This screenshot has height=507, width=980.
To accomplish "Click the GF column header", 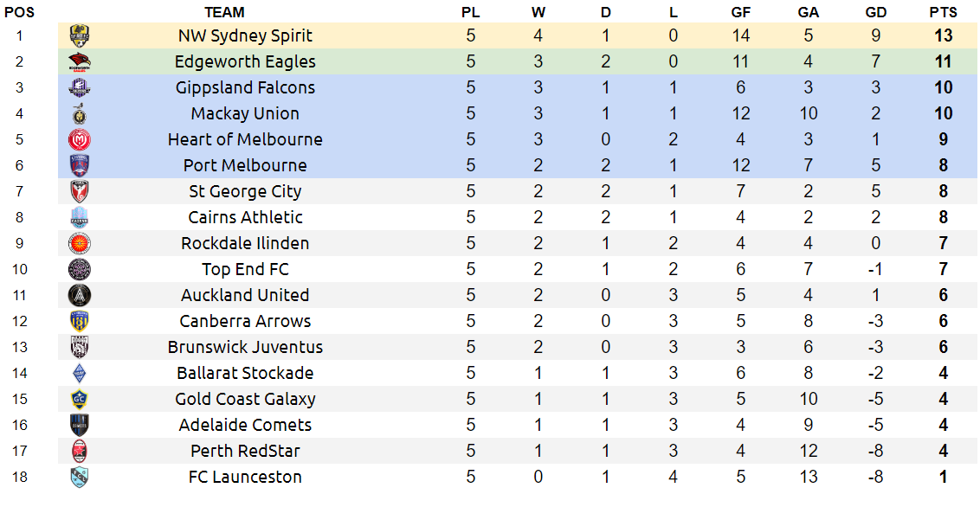I will [x=740, y=12].
